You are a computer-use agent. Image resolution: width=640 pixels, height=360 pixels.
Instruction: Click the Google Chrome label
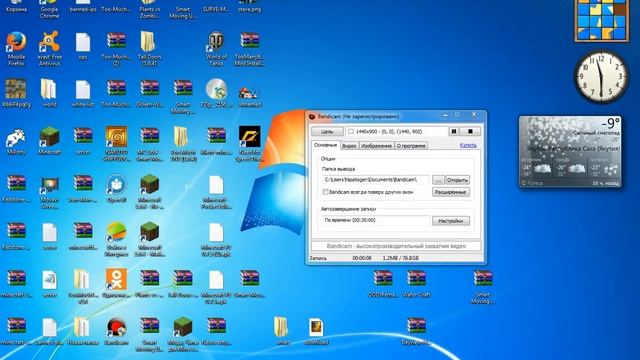tap(49, 13)
